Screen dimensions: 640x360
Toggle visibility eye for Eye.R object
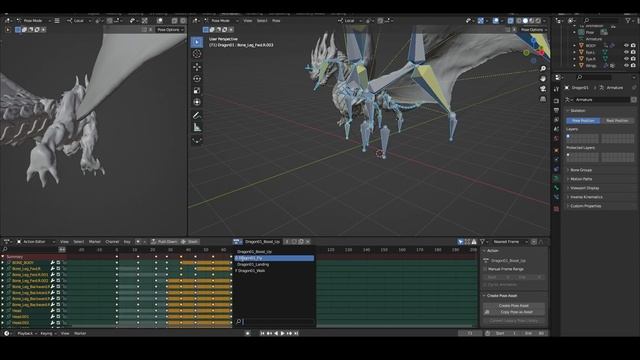pyautogui.click(x=626, y=59)
